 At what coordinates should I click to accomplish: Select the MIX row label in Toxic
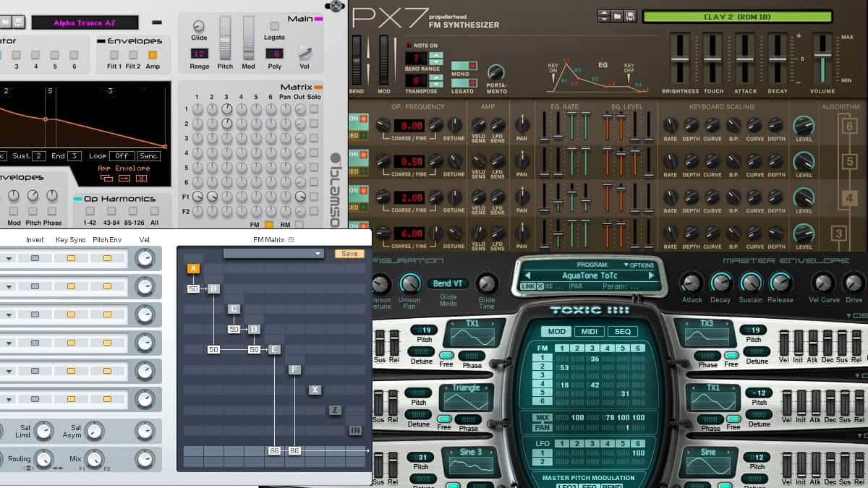click(542, 418)
